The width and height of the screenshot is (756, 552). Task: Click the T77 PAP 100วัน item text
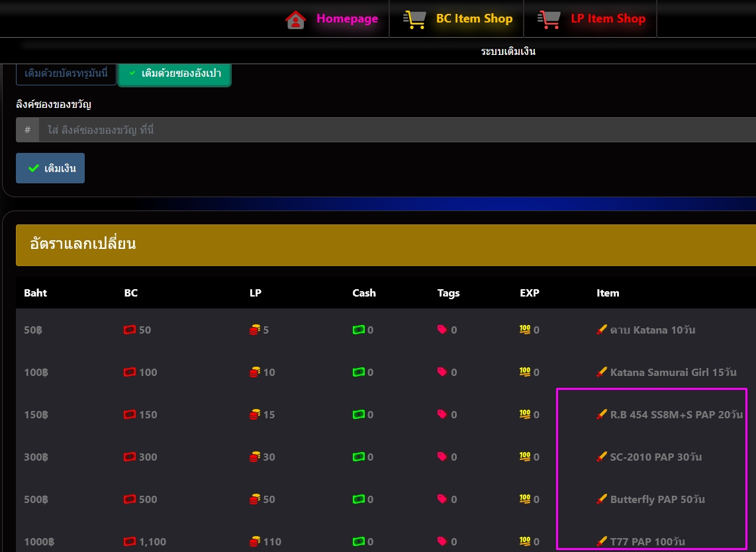[x=647, y=541]
